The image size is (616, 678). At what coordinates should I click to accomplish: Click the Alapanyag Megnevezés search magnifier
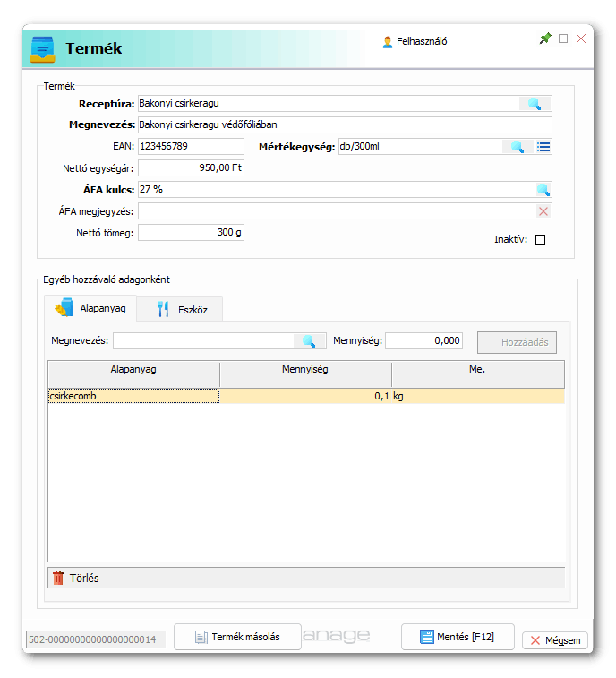(x=308, y=341)
